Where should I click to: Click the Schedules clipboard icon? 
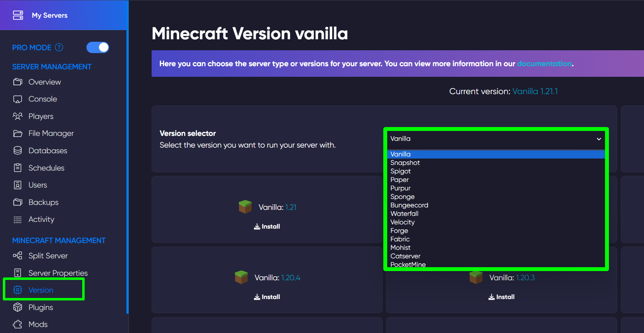[18, 167]
